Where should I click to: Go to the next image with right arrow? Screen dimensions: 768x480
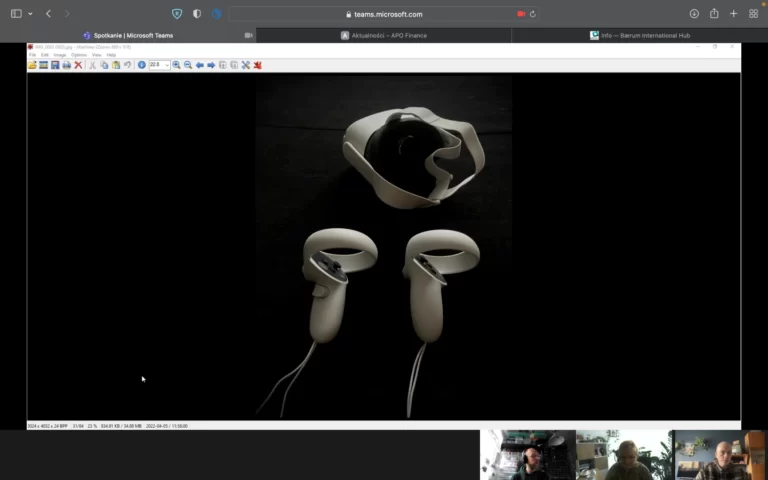click(211, 65)
